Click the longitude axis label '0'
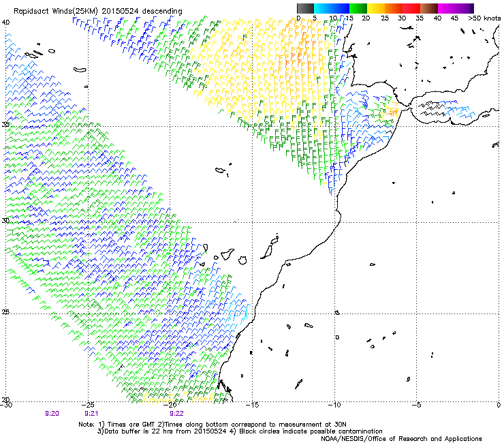This screenshot has width=504, height=443. (499, 405)
